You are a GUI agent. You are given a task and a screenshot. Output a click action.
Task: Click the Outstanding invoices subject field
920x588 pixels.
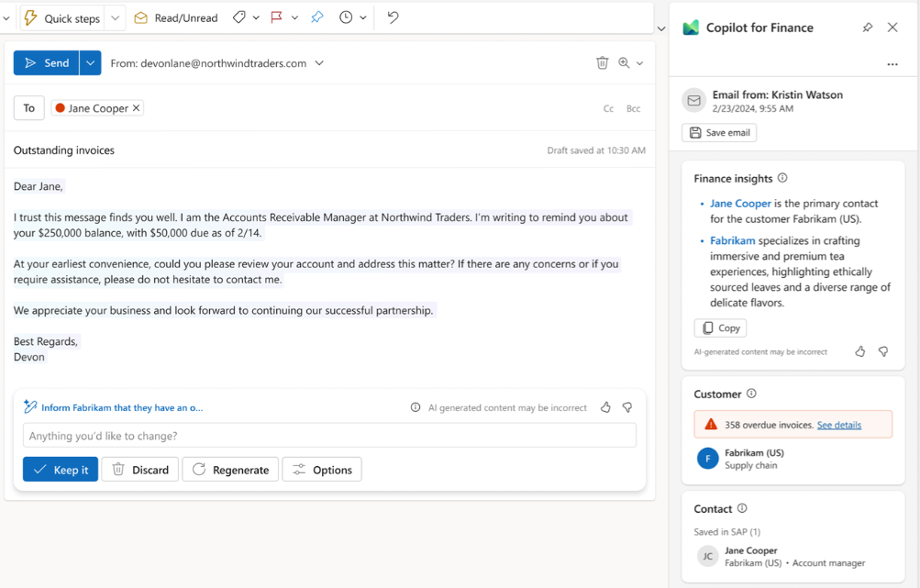(64, 150)
